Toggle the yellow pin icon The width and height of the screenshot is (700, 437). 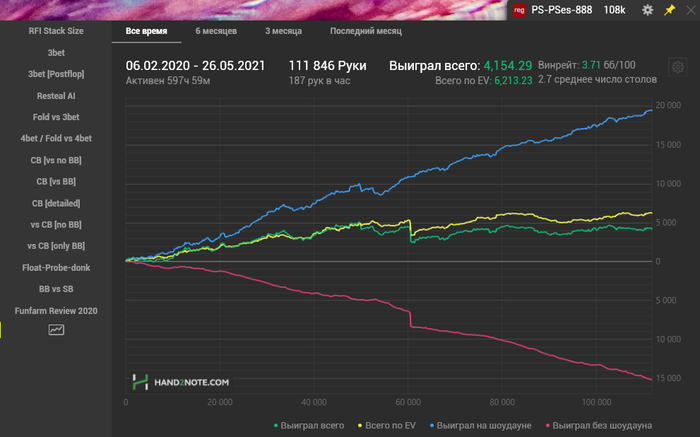pyautogui.click(x=669, y=10)
